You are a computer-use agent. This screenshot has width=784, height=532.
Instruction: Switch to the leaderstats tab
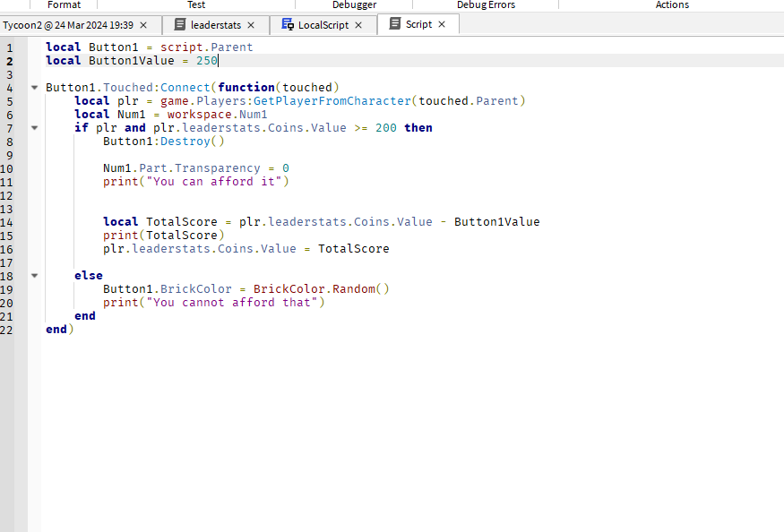[x=215, y=25]
